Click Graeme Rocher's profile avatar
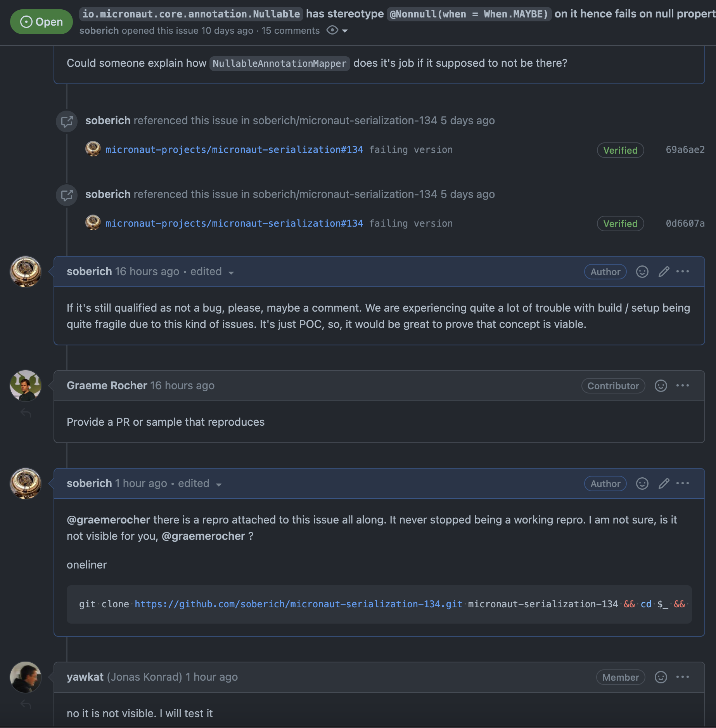 (25, 386)
